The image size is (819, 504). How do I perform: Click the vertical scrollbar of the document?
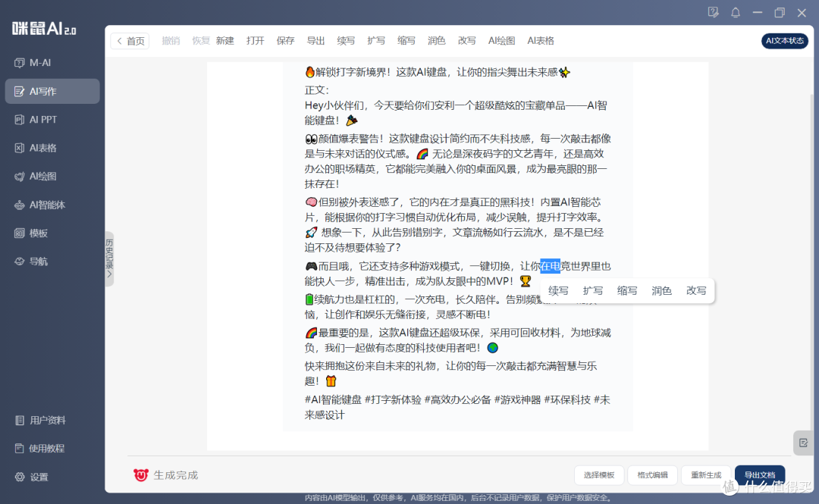(811, 261)
